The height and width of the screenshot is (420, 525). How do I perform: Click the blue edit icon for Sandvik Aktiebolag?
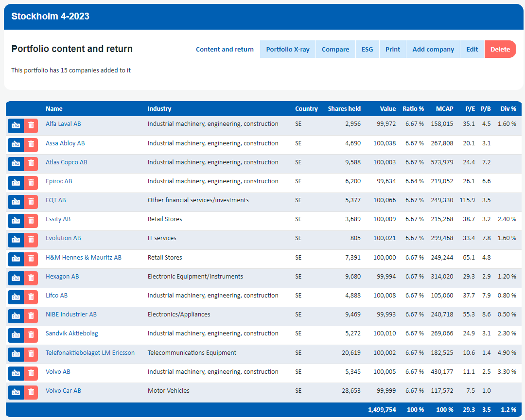coord(16,335)
